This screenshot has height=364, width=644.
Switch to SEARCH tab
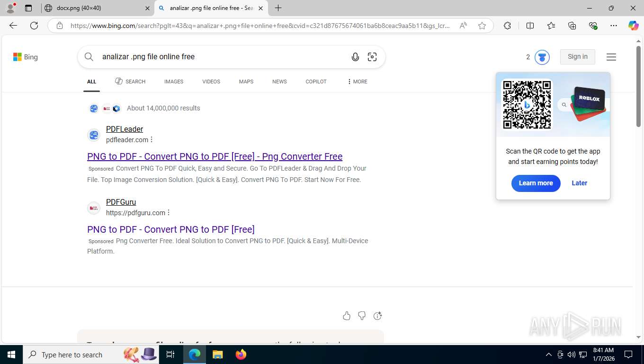130,82
